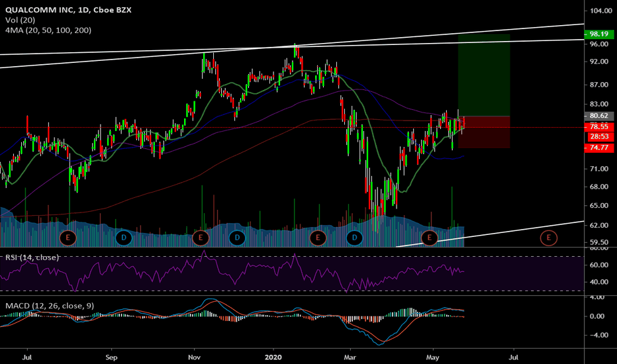Click the 96.00 price axis label
The width and height of the screenshot is (617, 364).
tap(599, 44)
